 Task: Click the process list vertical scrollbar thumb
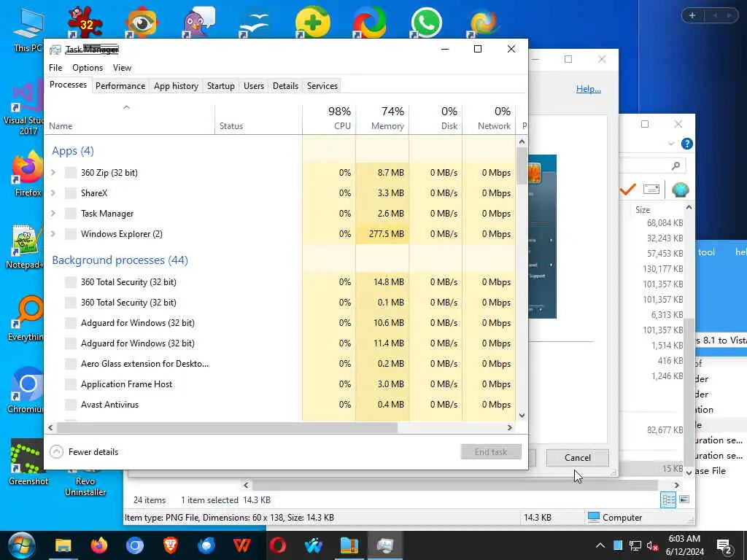[522, 166]
